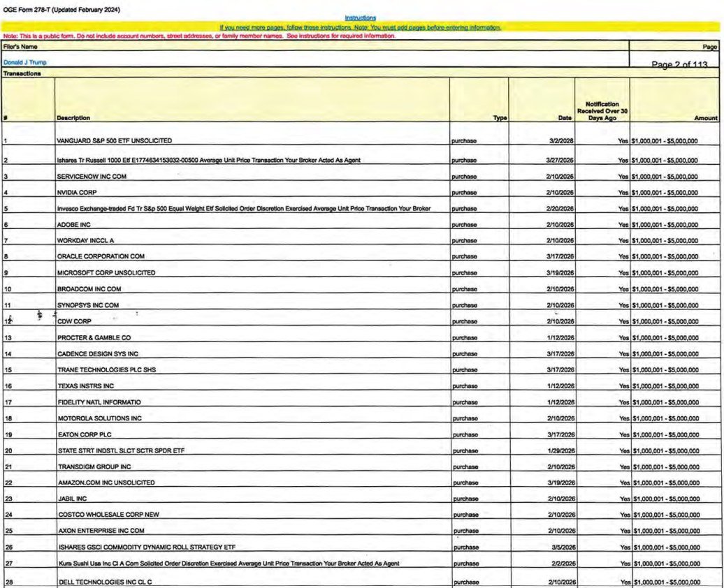Click the 3/2/2026 date for Vanguard row
The width and height of the screenshot is (724, 588).
[x=561, y=141]
